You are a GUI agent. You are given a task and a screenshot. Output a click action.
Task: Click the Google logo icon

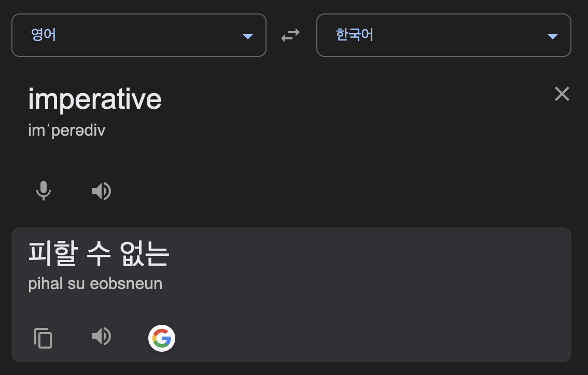[162, 338]
